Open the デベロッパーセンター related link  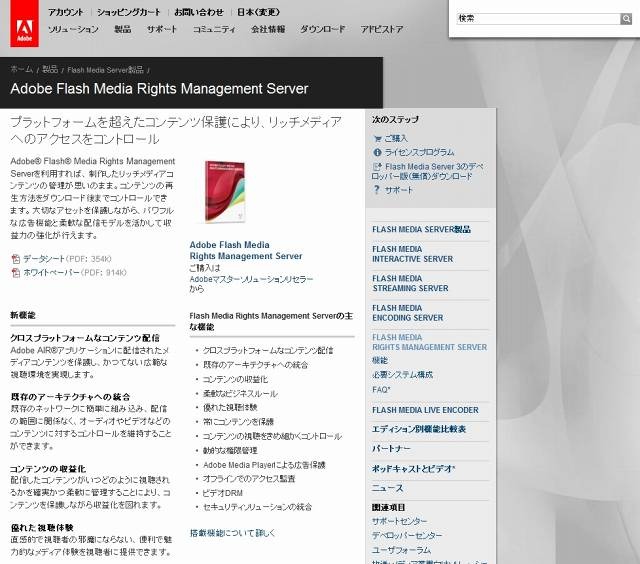pyautogui.click(x=407, y=535)
